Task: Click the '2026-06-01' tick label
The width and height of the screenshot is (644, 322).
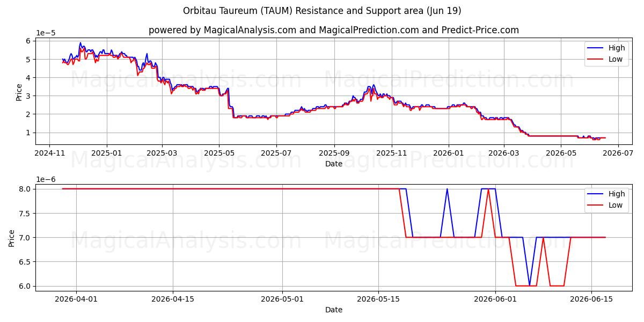Action: coord(495,300)
